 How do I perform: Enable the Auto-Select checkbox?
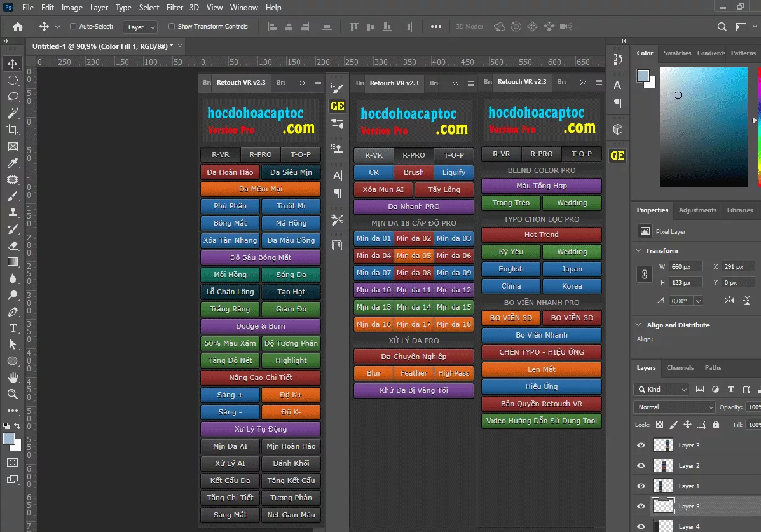73,27
